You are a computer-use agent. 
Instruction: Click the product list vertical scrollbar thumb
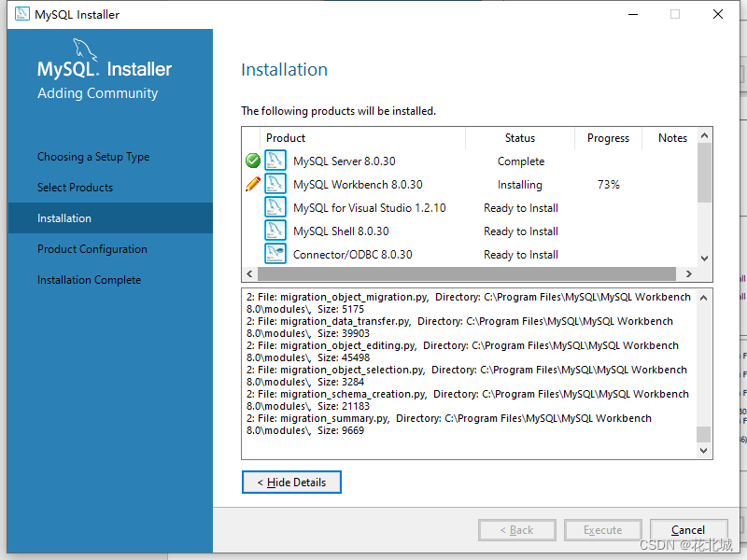[705, 173]
